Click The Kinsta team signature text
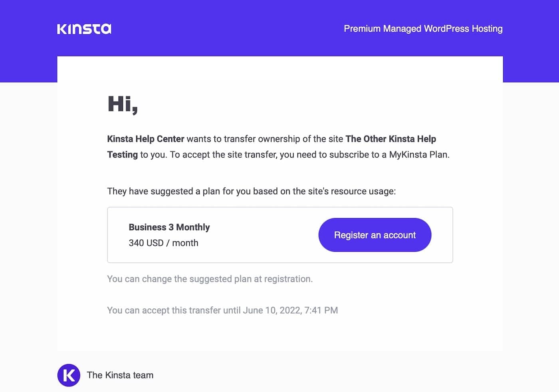The image size is (559, 392). pyautogui.click(x=120, y=375)
